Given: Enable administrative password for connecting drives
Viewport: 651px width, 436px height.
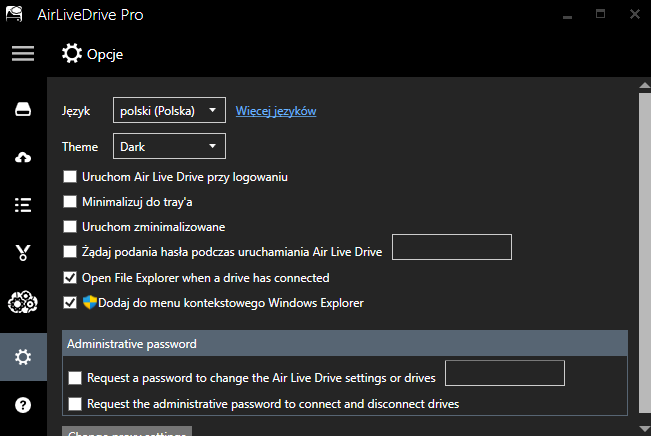Looking at the screenshot, I should click(x=75, y=404).
